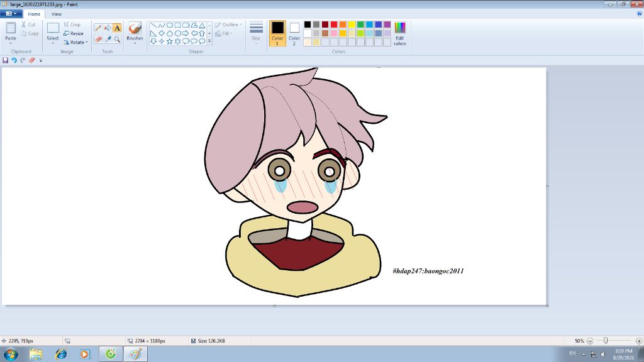Choose the Polygon shape

(194, 25)
